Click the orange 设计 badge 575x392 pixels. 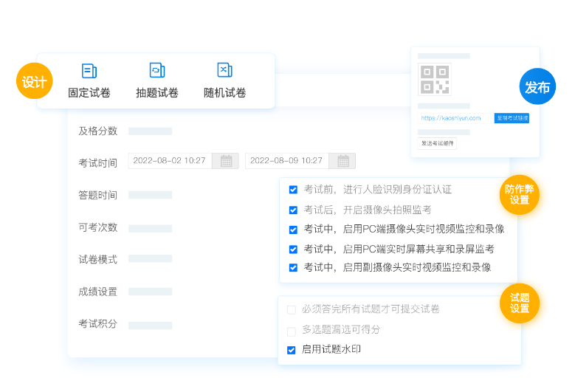click(x=34, y=82)
